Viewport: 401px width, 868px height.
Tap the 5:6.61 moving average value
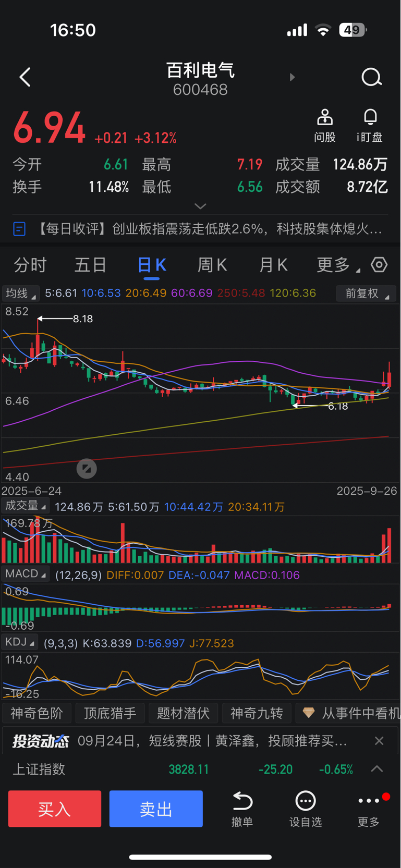coord(61,293)
